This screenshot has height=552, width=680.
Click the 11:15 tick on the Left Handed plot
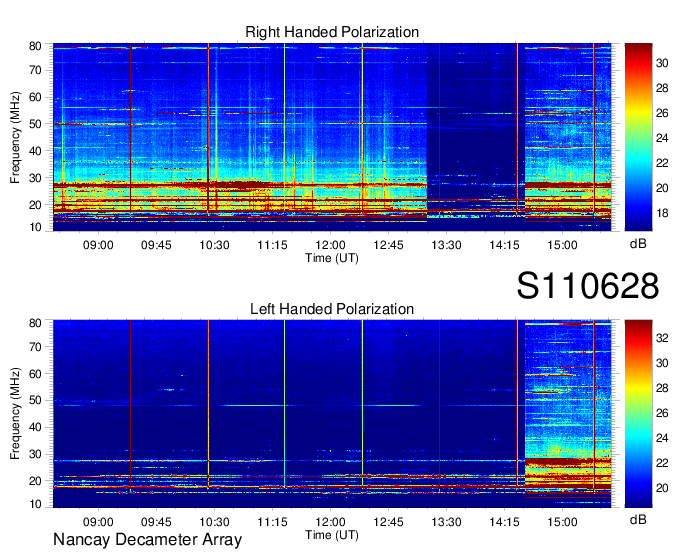(x=272, y=522)
